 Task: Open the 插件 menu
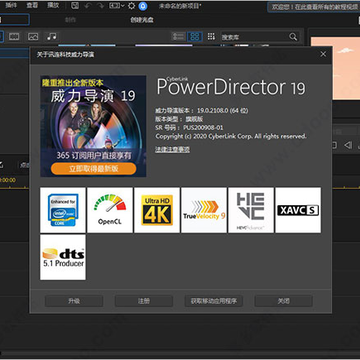click(11, 5)
